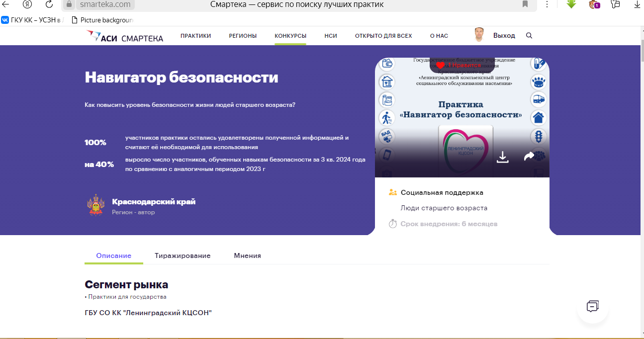Switch to the Мнения tab
Screen dimensions: 644x339
pyautogui.click(x=248, y=255)
